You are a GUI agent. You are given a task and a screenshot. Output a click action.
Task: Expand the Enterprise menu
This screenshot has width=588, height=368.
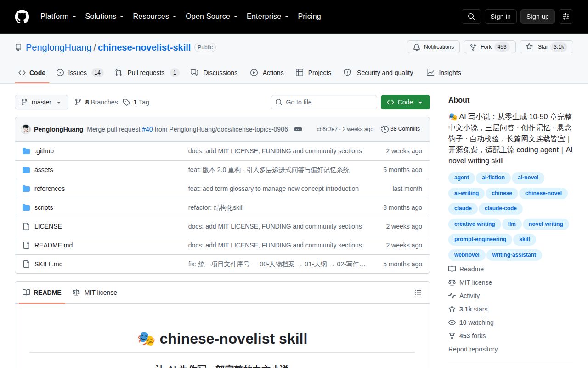[268, 17]
